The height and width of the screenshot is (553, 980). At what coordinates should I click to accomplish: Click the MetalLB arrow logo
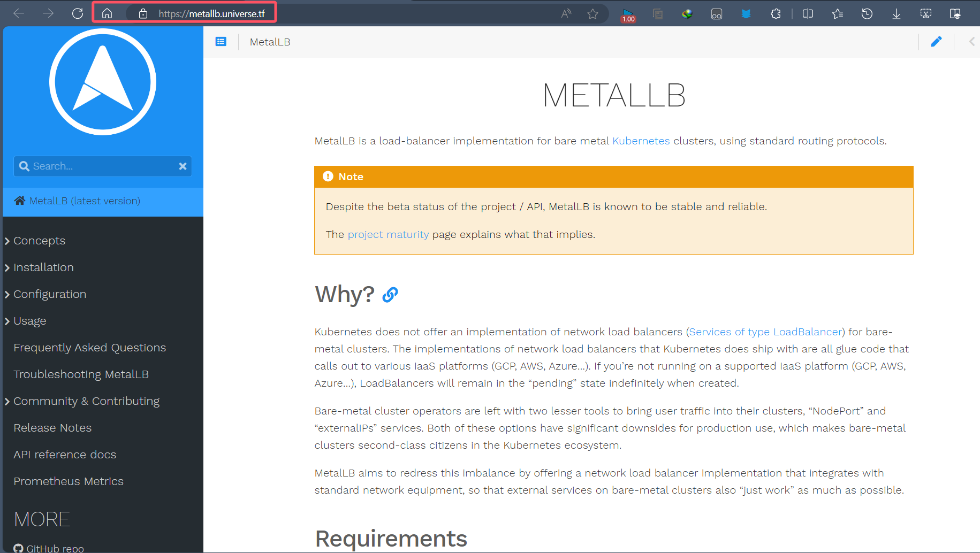pos(103,82)
